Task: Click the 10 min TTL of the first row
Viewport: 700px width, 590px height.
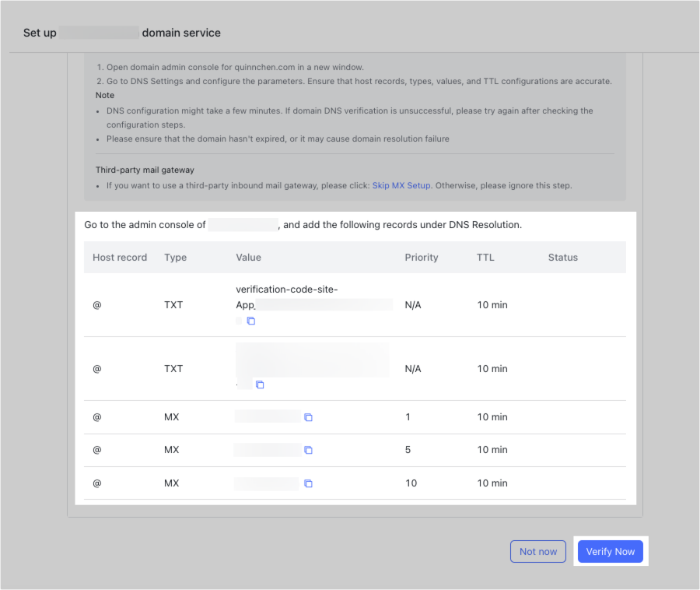Action: 492,304
